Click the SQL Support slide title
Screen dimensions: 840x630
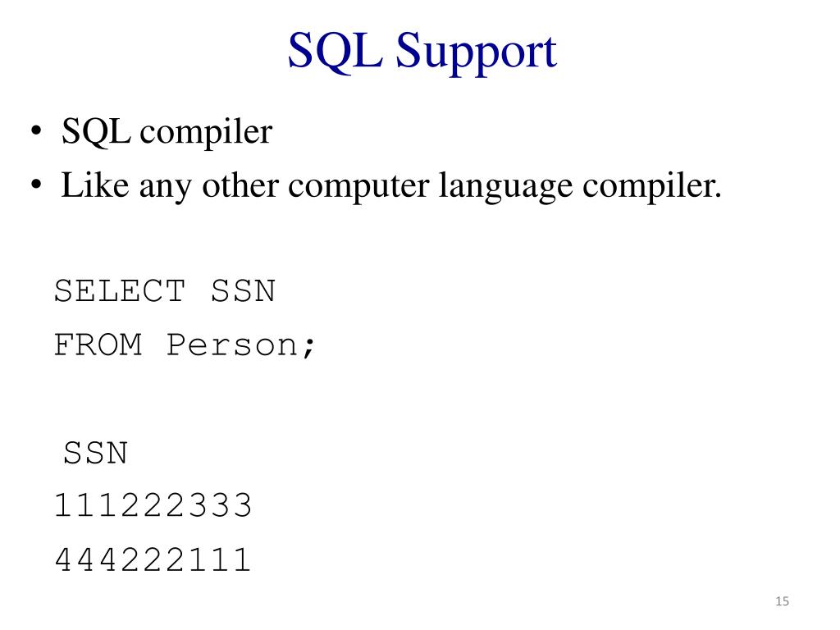[422, 52]
